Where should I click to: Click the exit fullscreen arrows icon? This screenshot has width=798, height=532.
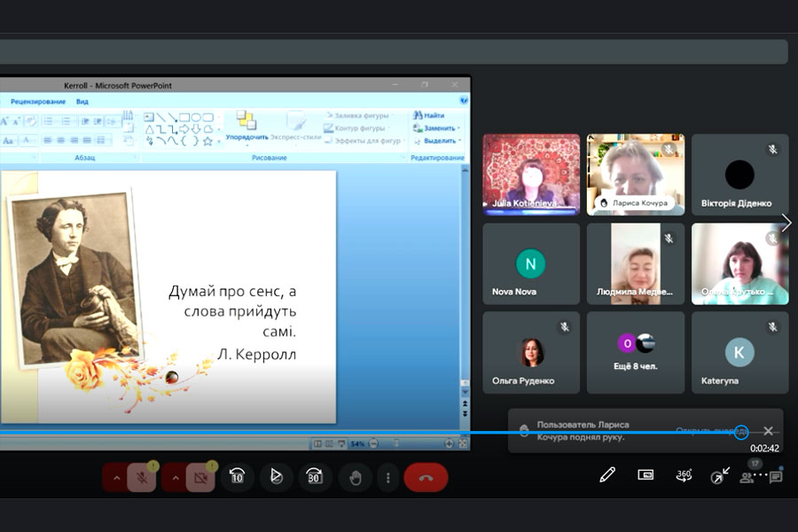720,475
